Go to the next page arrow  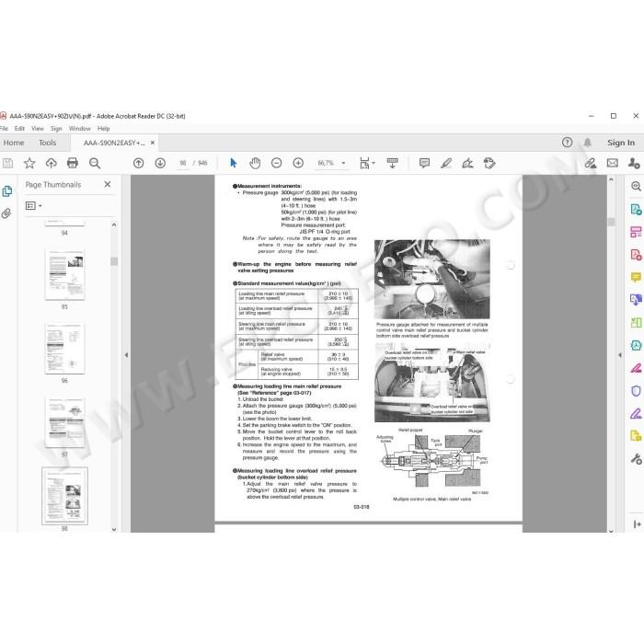point(160,164)
